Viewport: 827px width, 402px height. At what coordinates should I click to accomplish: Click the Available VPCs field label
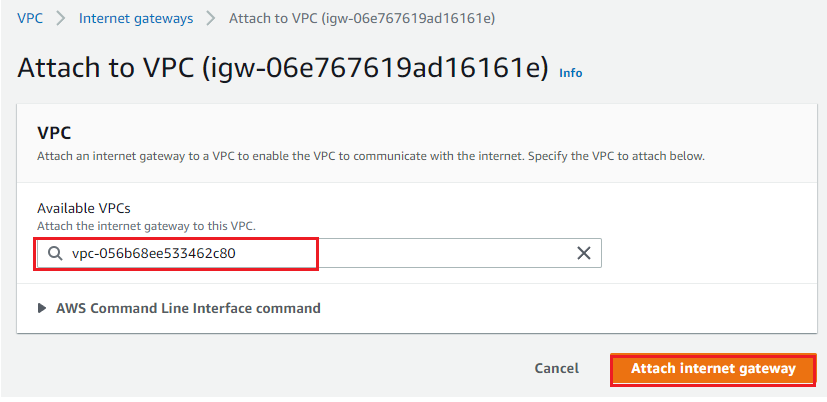[83, 208]
